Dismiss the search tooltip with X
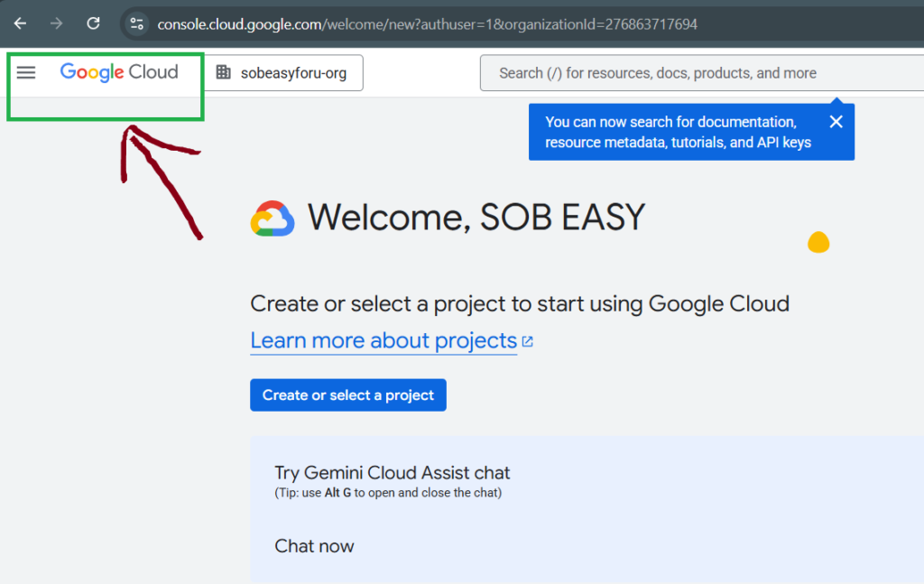 836,122
